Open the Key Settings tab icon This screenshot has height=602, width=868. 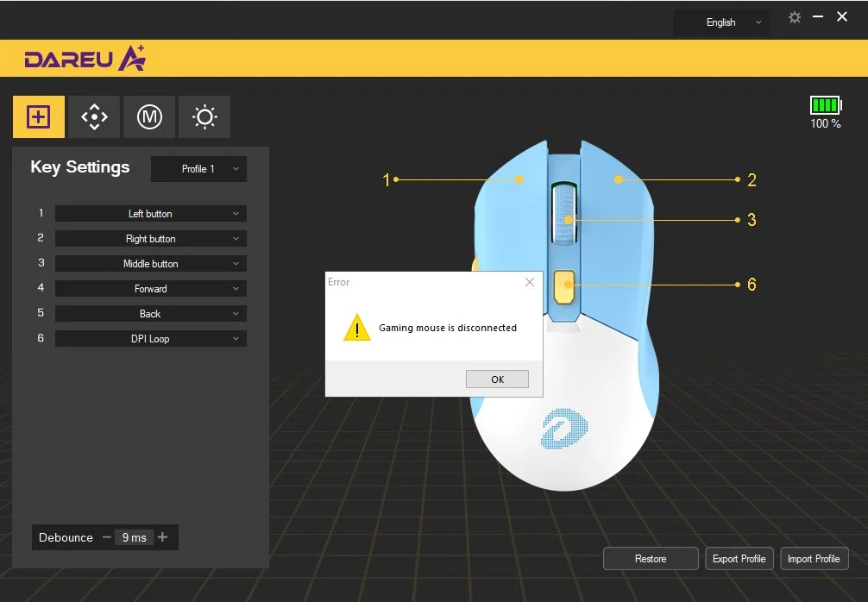[x=39, y=116]
